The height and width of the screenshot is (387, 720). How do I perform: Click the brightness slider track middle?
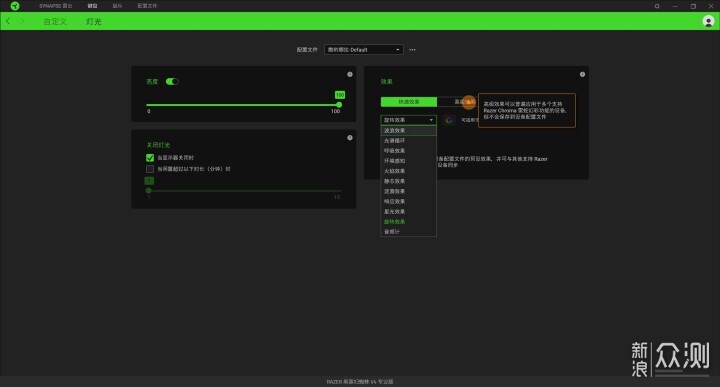point(243,105)
